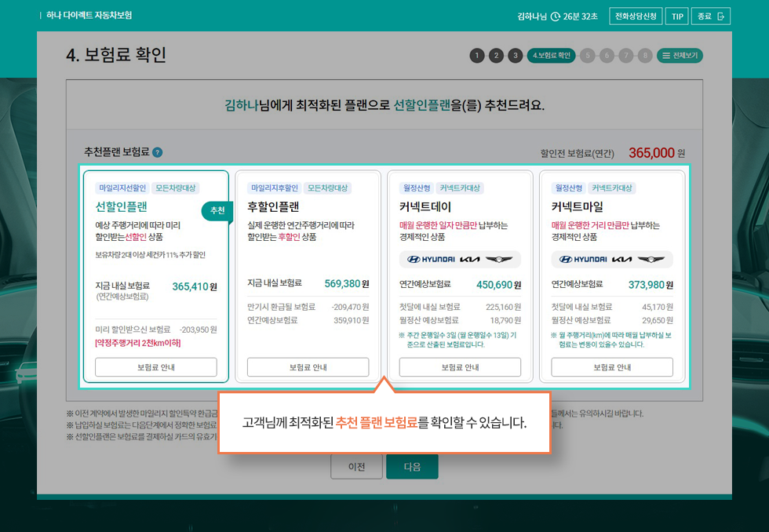The height and width of the screenshot is (532, 769).
Task: Click the 다음 button to proceed
Action: coord(412,466)
